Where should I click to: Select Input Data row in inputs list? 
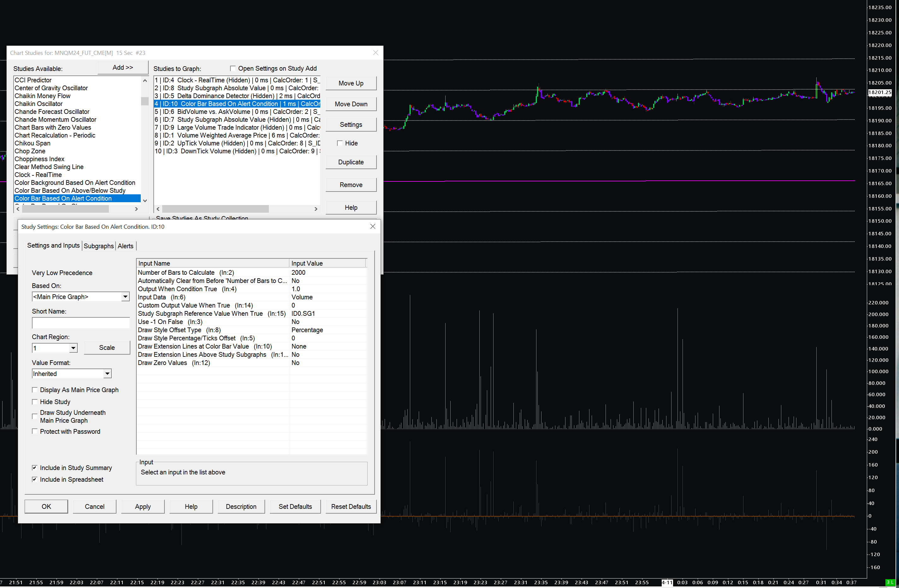[x=211, y=297]
